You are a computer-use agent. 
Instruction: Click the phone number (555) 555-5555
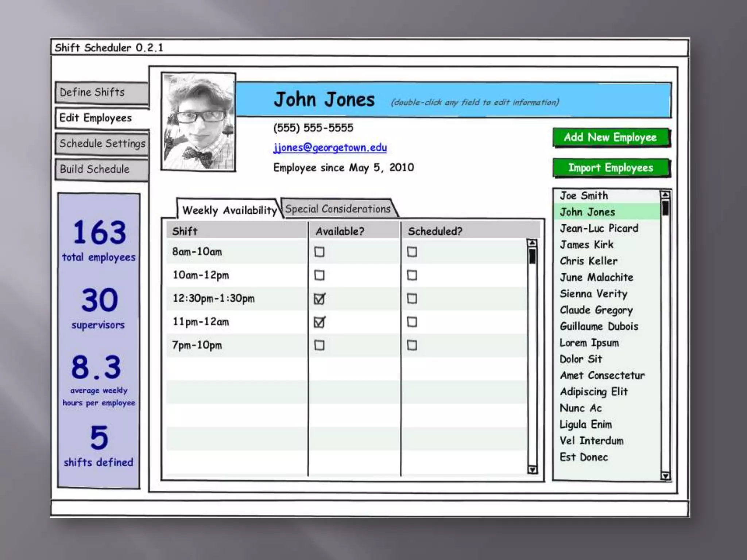tap(313, 128)
